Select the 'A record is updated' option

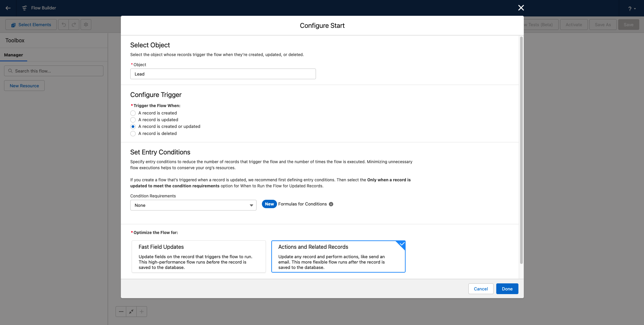(133, 120)
